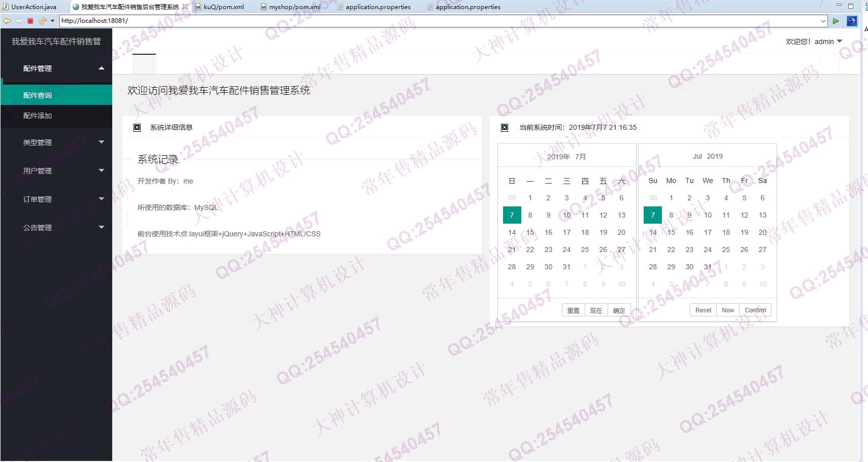Open 配件查询 in the sidebar
Image resolution: width=868 pixels, height=462 pixels.
pos(56,95)
